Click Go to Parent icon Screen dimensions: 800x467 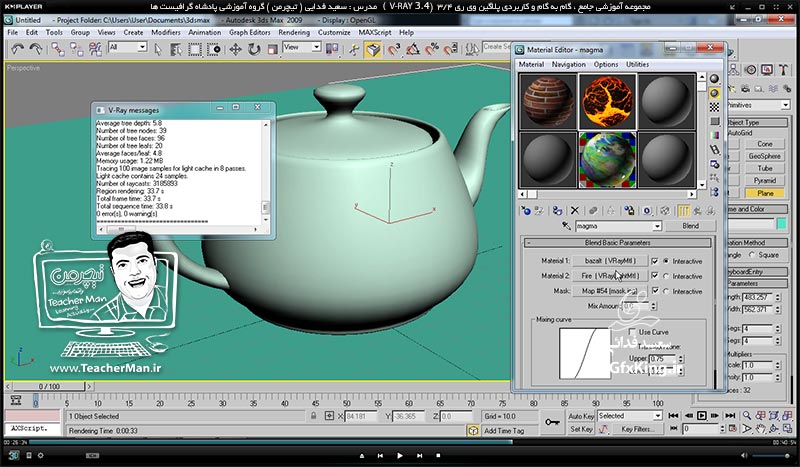[697, 211]
